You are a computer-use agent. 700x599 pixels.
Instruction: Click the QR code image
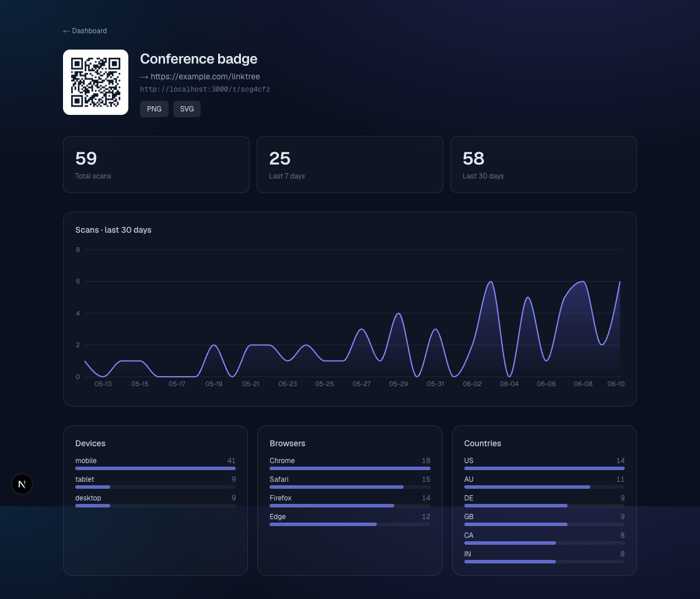[96, 82]
